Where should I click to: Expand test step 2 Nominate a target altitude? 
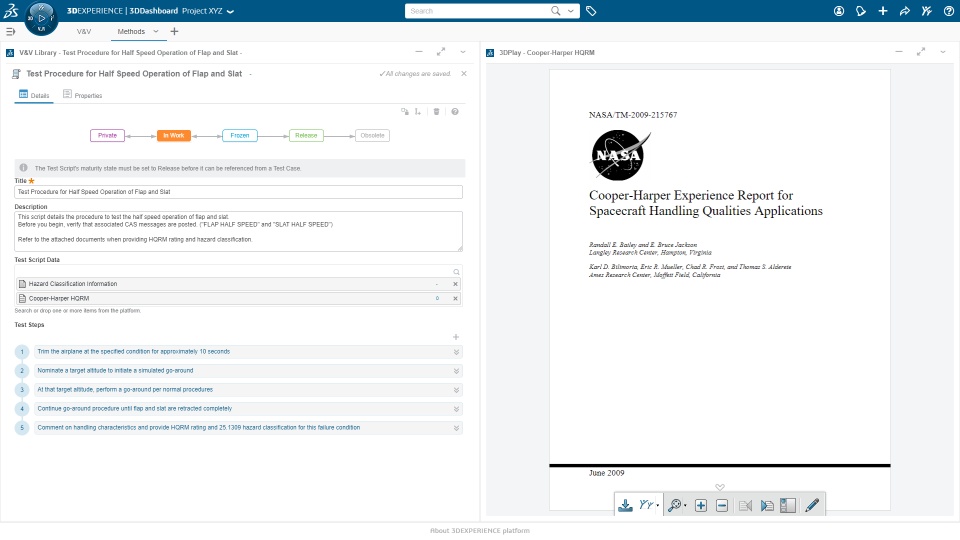[x=456, y=371]
